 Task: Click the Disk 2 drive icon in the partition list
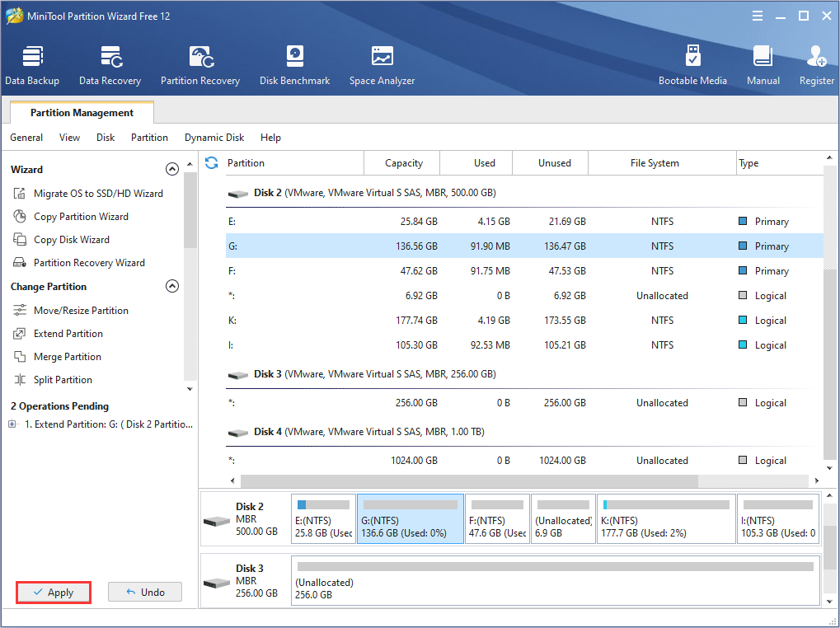pos(238,194)
